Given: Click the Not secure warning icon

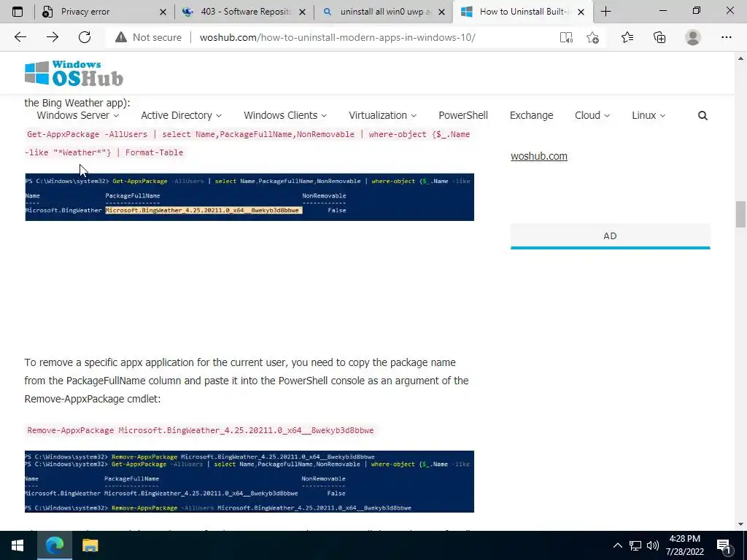Looking at the screenshot, I should [x=121, y=37].
